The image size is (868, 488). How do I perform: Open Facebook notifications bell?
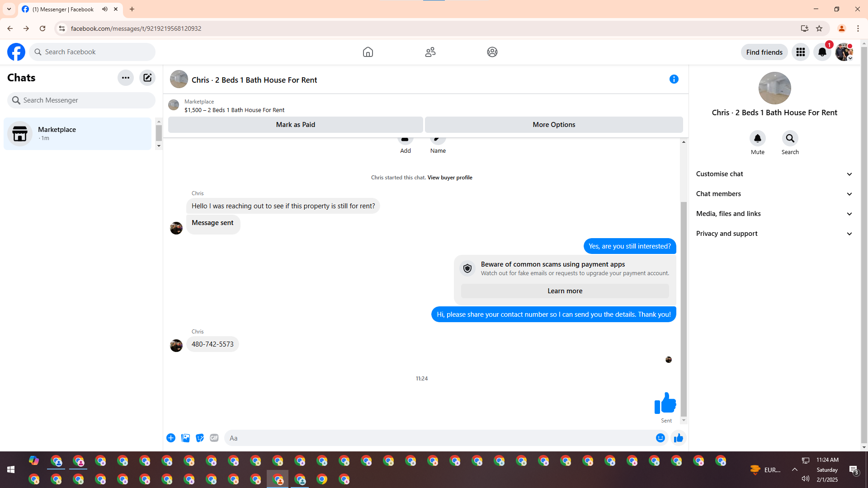pyautogui.click(x=822, y=52)
